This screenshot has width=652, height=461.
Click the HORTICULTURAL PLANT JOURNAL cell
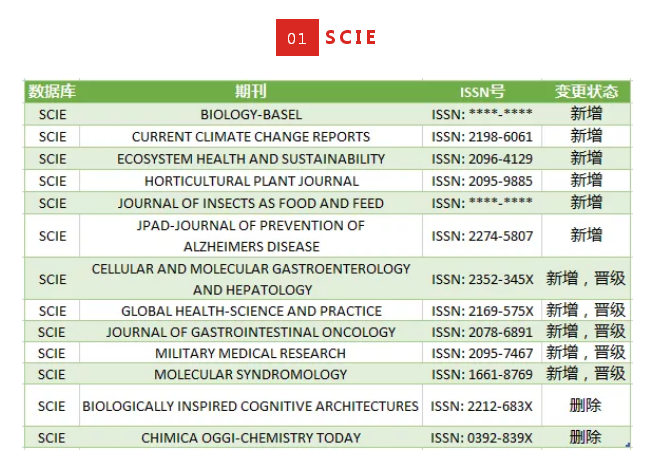click(x=251, y=181)
